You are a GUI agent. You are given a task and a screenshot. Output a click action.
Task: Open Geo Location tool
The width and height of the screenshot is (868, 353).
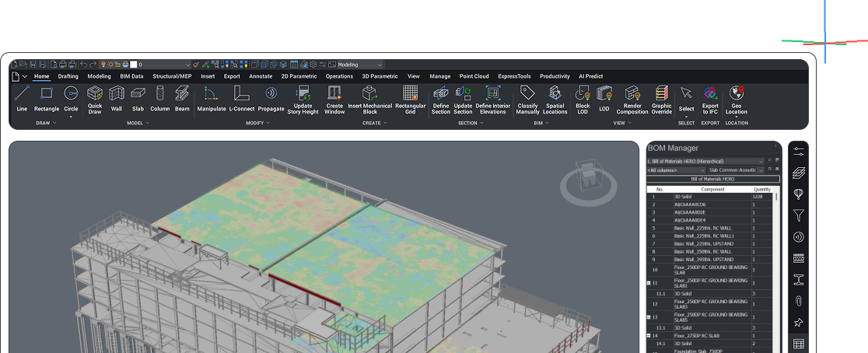(737, 100)
